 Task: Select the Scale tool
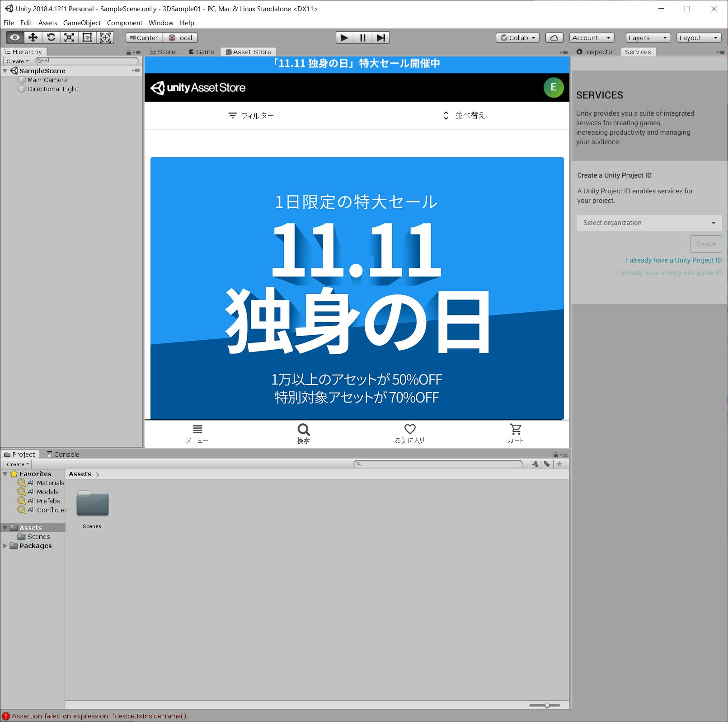[69, 38]
